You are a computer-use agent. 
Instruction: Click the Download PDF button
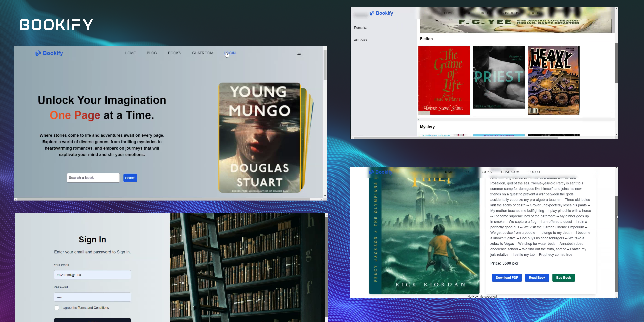(x=507, y=278)
